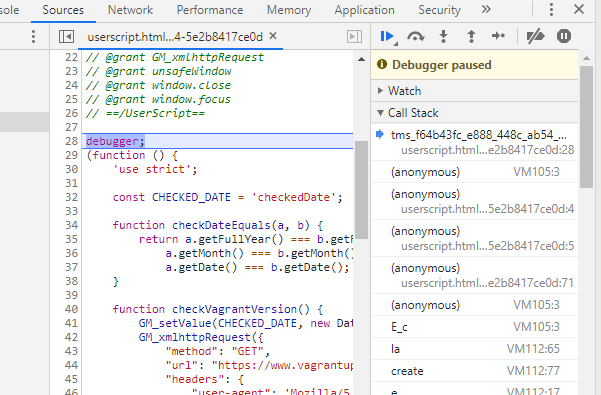Screen dimensions: 601x395
Task: Open link userscript.html...e2b8417ce0d:28
Action: tap(488, 150)
